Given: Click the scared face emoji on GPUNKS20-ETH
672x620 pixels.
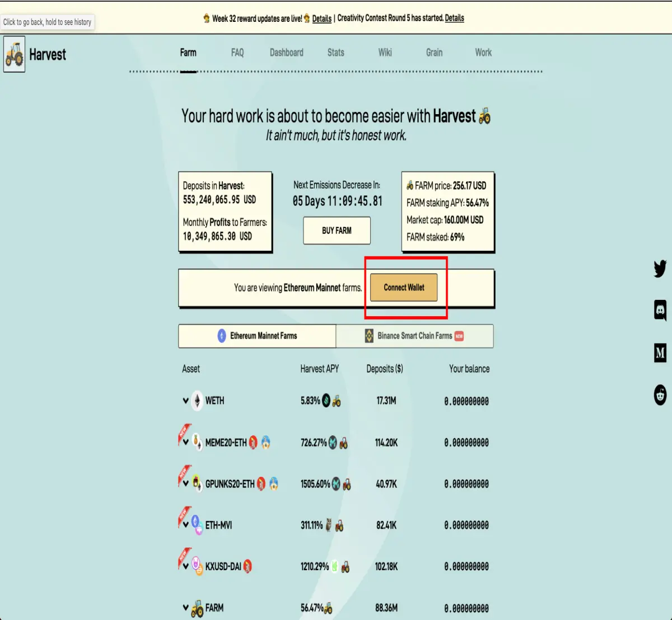Looking at the screenshot, I should [274, 483].
